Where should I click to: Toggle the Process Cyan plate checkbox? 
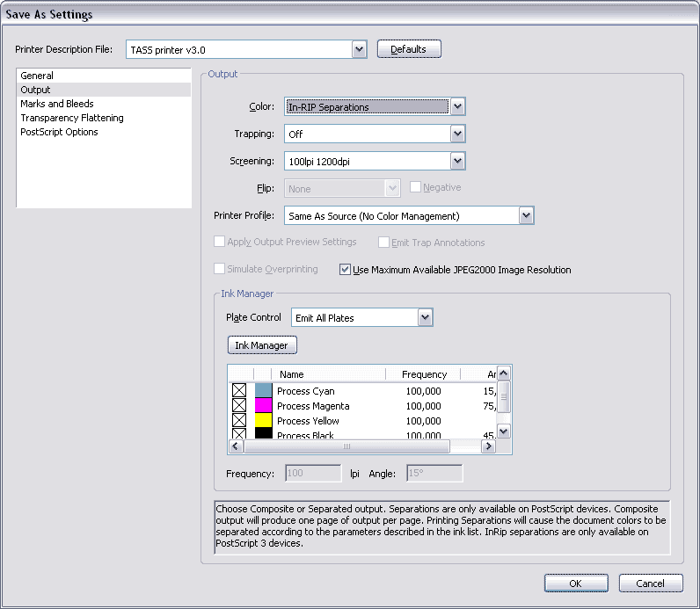[x=239, y=390]
